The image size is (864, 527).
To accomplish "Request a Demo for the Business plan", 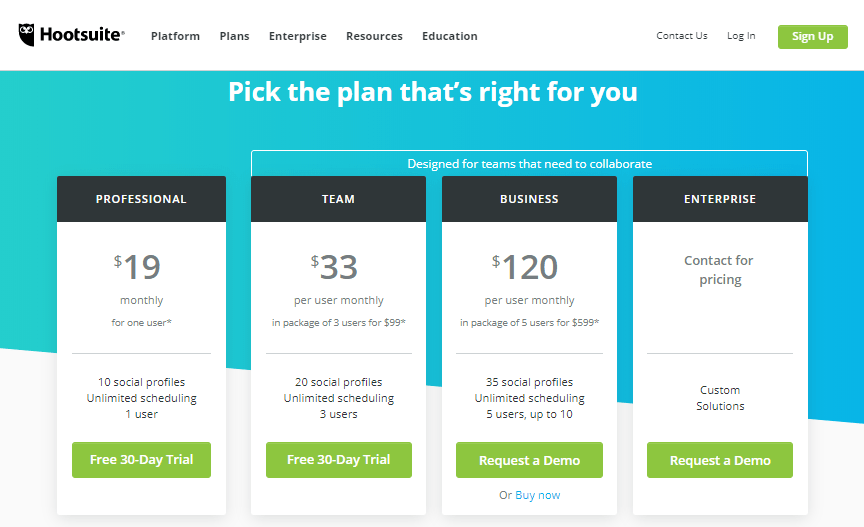I will (529, 461).
